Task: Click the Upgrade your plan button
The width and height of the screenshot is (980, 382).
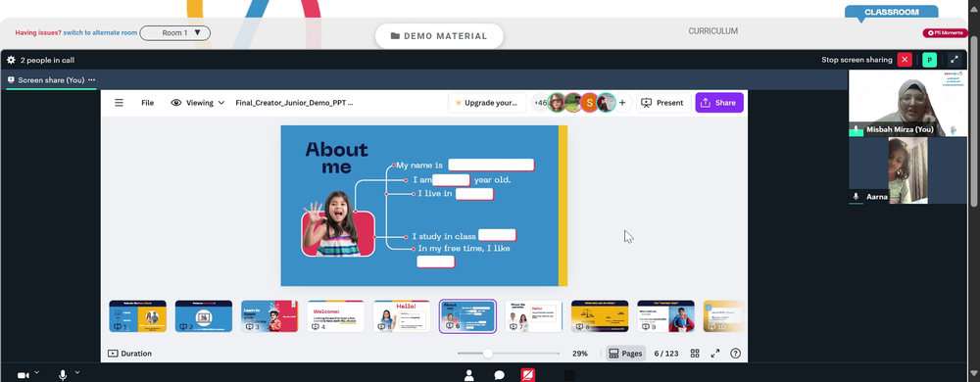Action: coord(487,103)
